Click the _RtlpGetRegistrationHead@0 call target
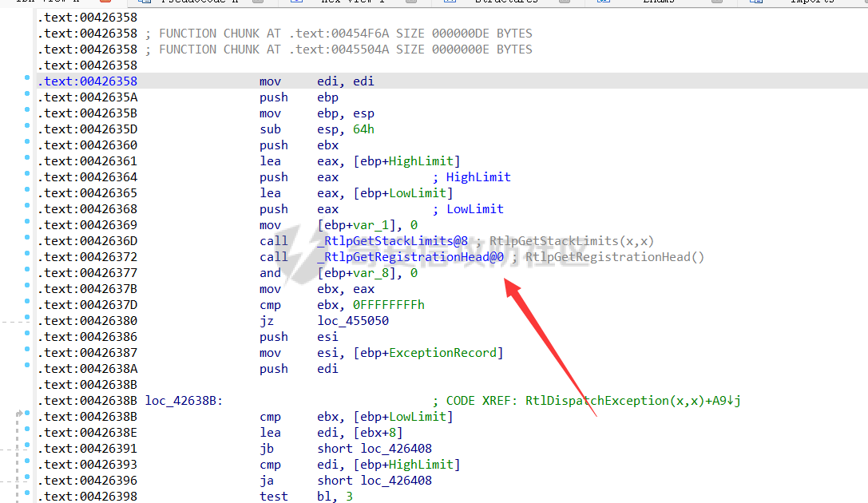868x503 pixels. click(410, 257)
